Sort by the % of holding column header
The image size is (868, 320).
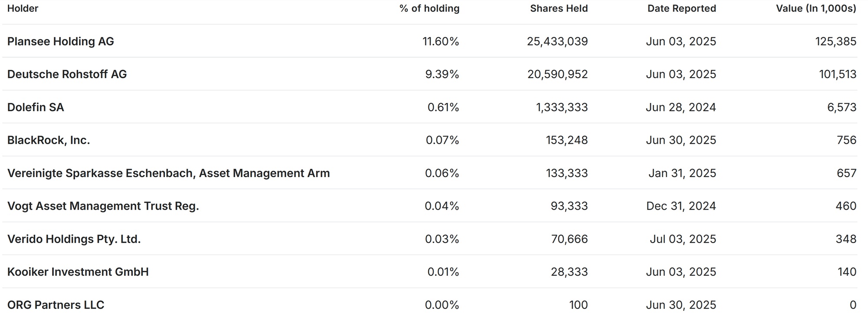[429, 8]
